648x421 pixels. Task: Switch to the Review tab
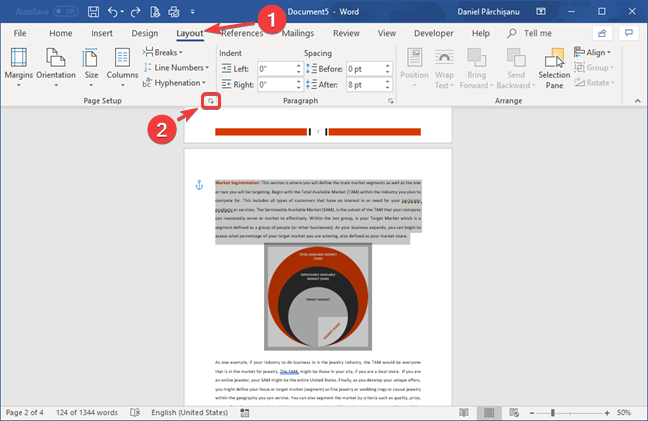tap(346, 33)
